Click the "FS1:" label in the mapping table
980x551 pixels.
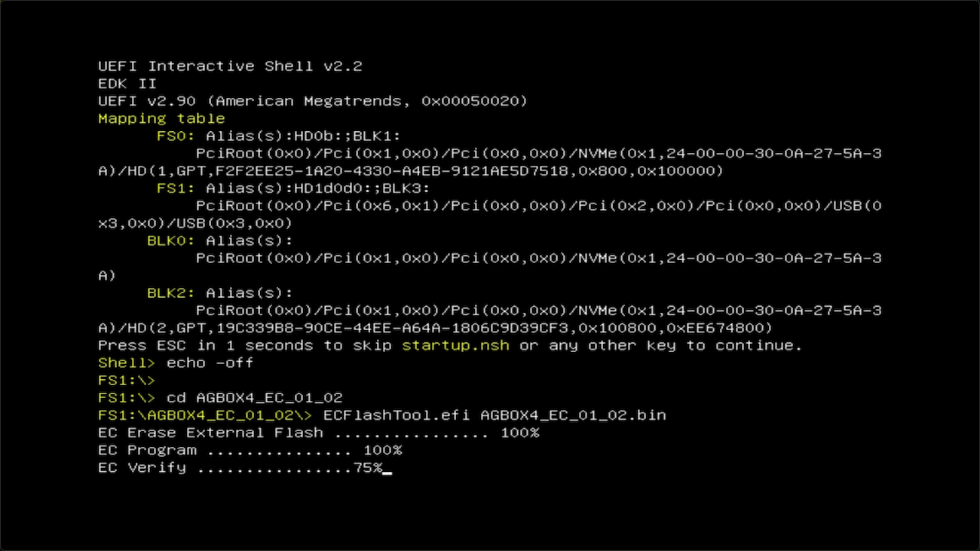coord(176,188)
